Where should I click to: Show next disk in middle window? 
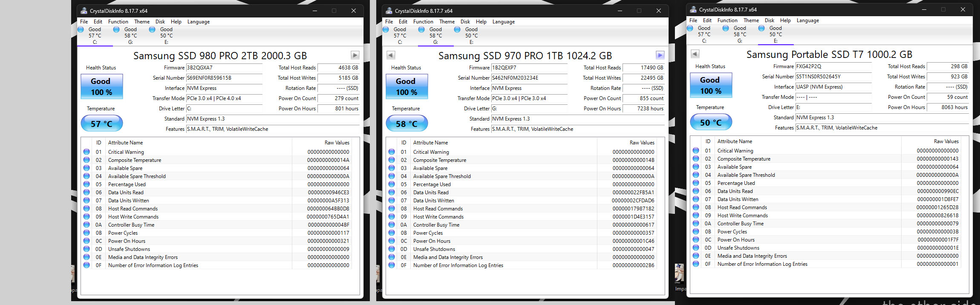pyautogui.click(x=660, y=55)
